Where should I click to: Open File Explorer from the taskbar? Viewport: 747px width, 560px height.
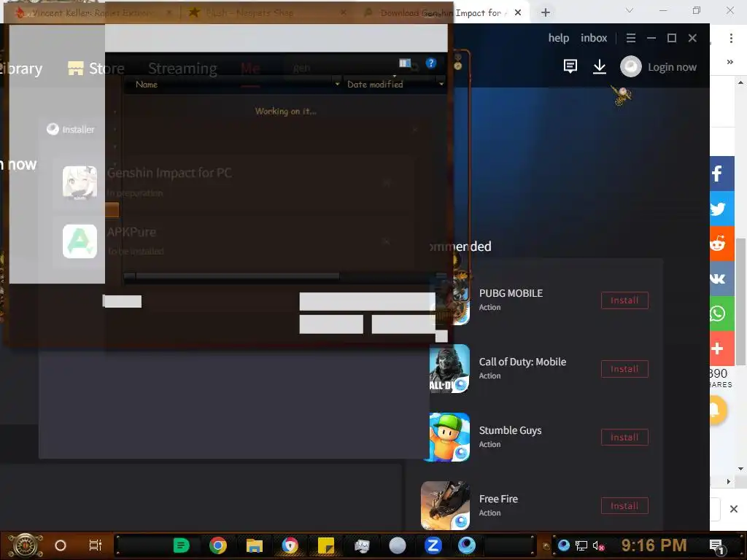click(x=255, y=545)
